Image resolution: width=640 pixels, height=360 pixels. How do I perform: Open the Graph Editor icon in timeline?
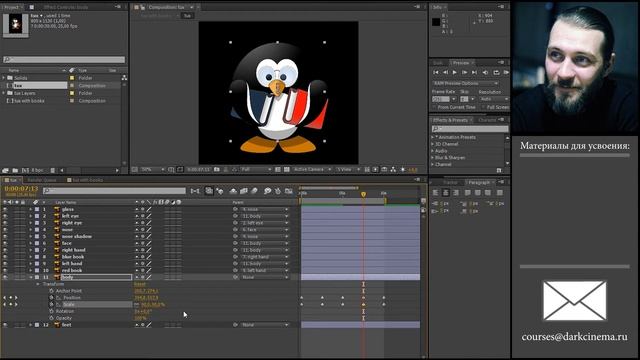pyautogui.click(x=289, y=191)
